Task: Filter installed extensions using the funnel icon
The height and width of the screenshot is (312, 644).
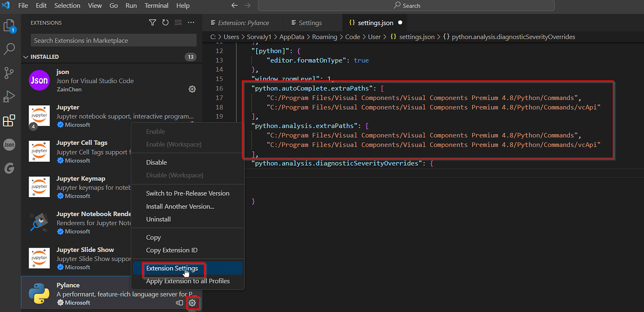Action: (152, 22)
